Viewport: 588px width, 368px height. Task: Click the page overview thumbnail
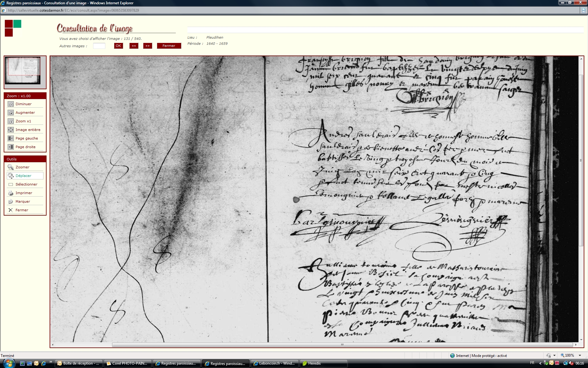point(23,71)
